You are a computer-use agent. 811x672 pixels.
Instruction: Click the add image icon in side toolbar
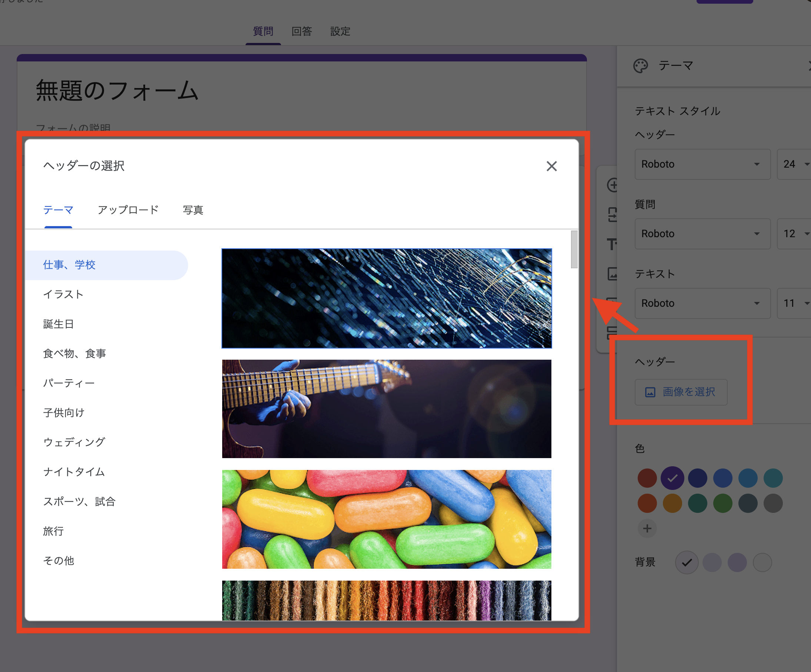613,274
